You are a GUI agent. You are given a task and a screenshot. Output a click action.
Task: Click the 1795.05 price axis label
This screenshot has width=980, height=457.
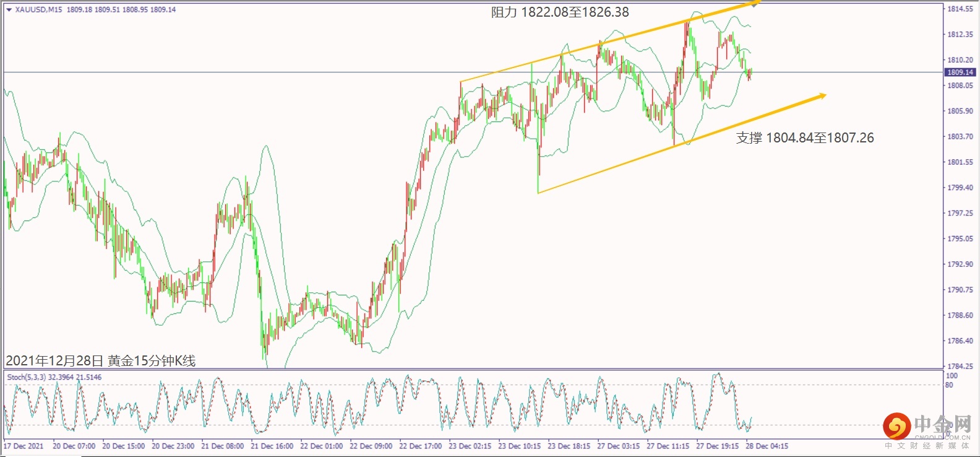coord(960,239)
